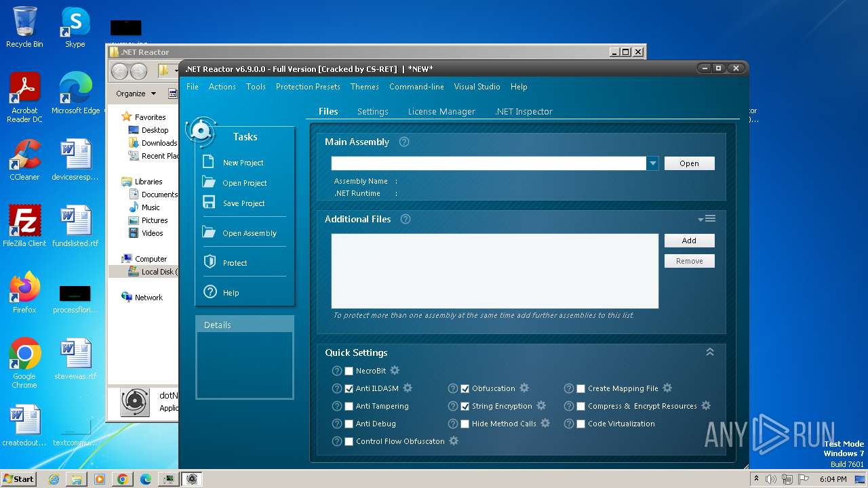Click the Open Assembly folder icon
The width and height of the screenshot is (868, 488).
click(x=209, y=232)
